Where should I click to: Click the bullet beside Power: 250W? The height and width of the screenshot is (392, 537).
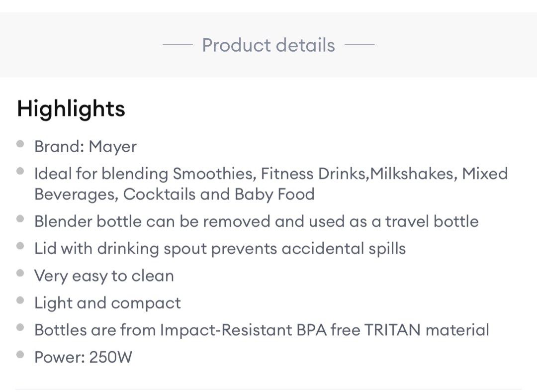[x=20, y=355]
